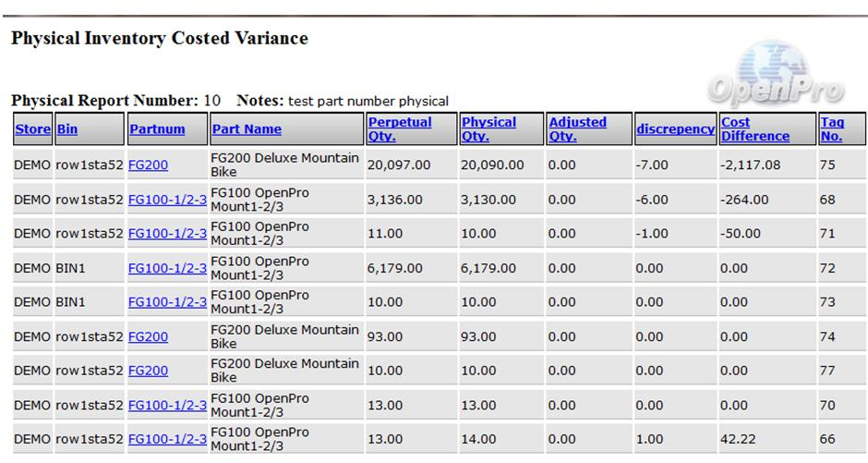Sort by Tag No. column header
The width and height of the screenshot is (868, 463).
tap(831, 128)
